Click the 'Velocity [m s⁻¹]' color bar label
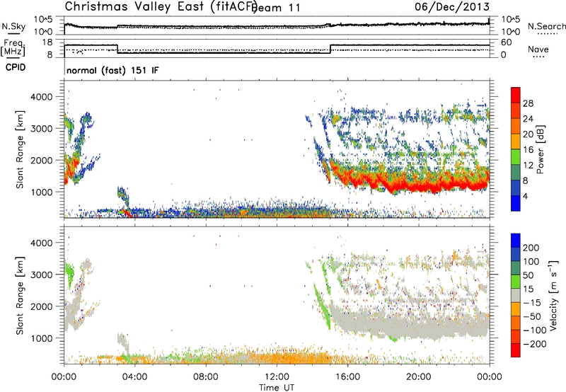This screenshot has width=566, height=392. (553, 295)
